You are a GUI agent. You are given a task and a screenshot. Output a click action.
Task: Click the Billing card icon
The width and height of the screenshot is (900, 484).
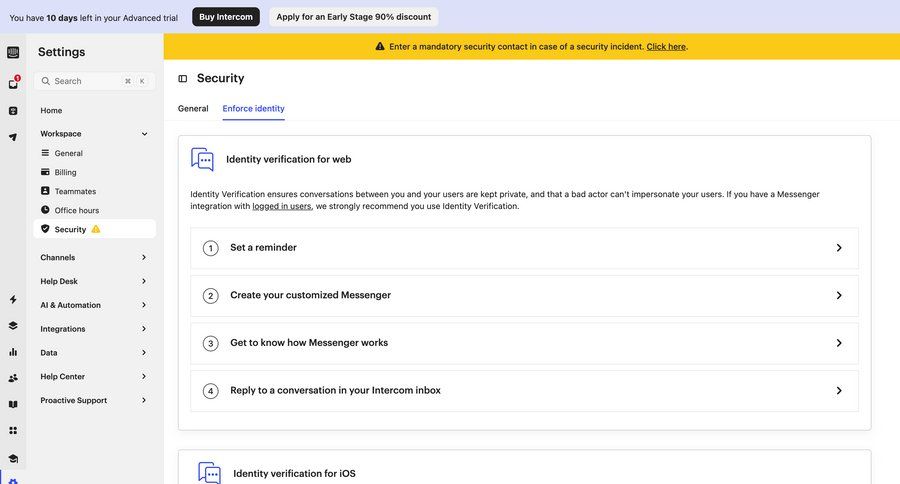pos(45,172)
